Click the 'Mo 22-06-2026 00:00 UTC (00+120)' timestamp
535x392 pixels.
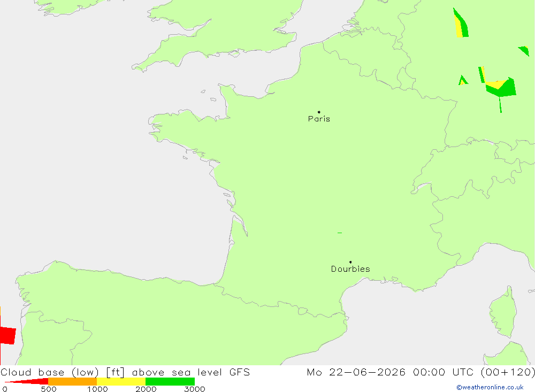tap(421, 372)
